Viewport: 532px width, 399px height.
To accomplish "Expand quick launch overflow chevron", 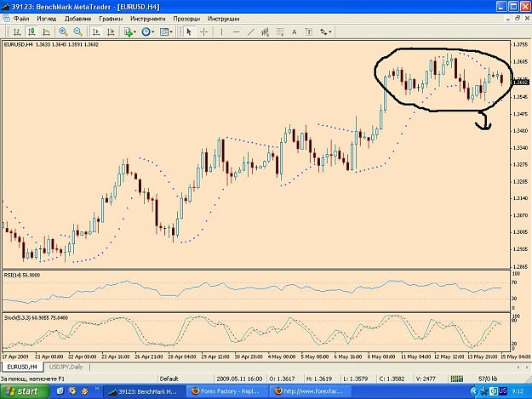I will point(97,389).
